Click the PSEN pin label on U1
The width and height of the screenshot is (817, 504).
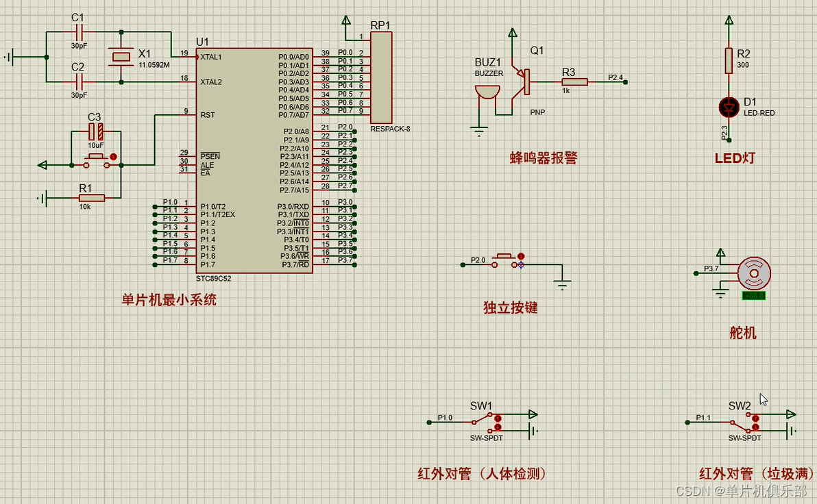point(210,156)
